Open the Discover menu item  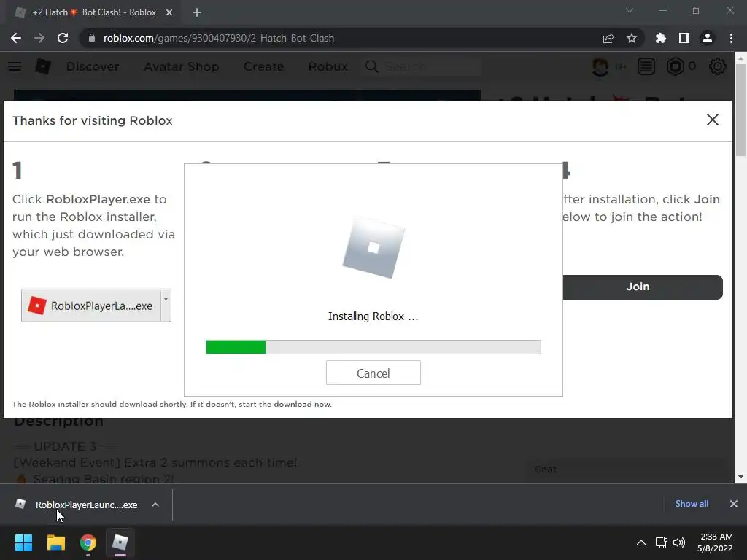tap(93, 66)
